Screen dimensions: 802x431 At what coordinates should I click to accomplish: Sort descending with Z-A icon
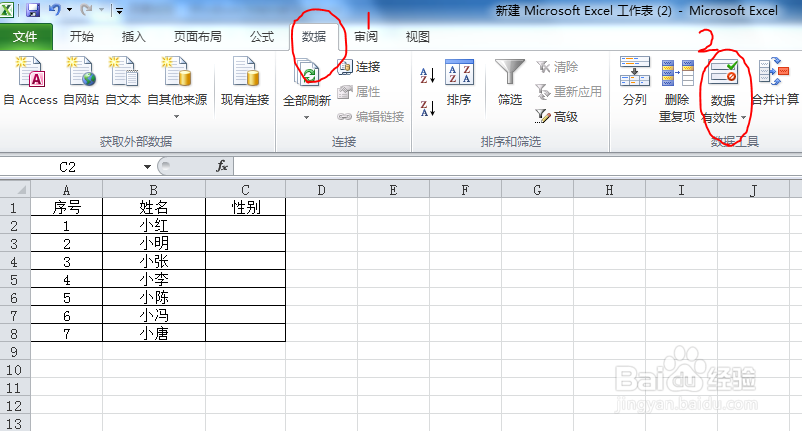tap(427, 108)
